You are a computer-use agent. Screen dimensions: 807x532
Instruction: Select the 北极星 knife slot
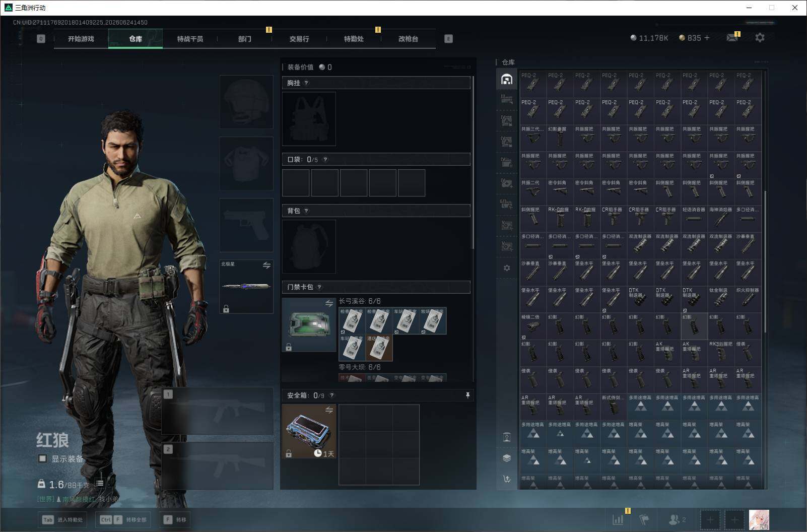click(246, 287)
